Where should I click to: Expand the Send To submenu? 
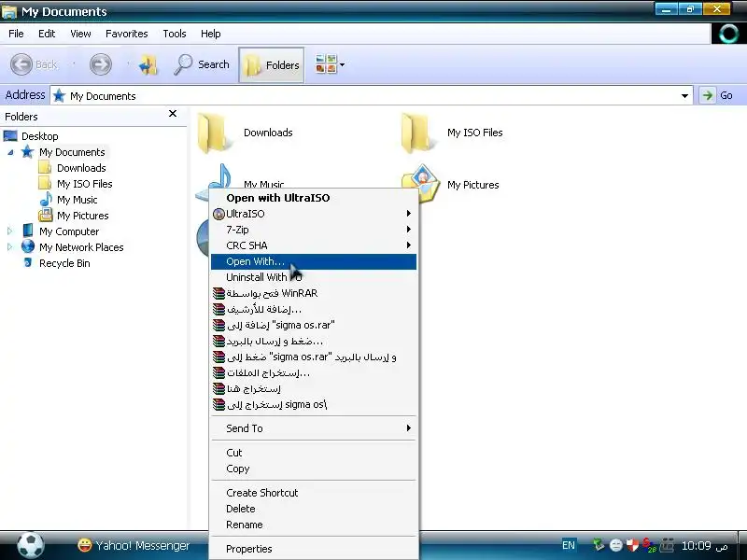[x=314, y=428]
